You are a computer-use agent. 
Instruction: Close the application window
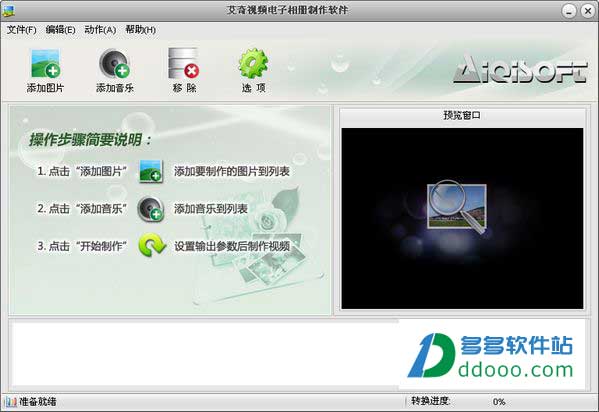pos(588,11)
